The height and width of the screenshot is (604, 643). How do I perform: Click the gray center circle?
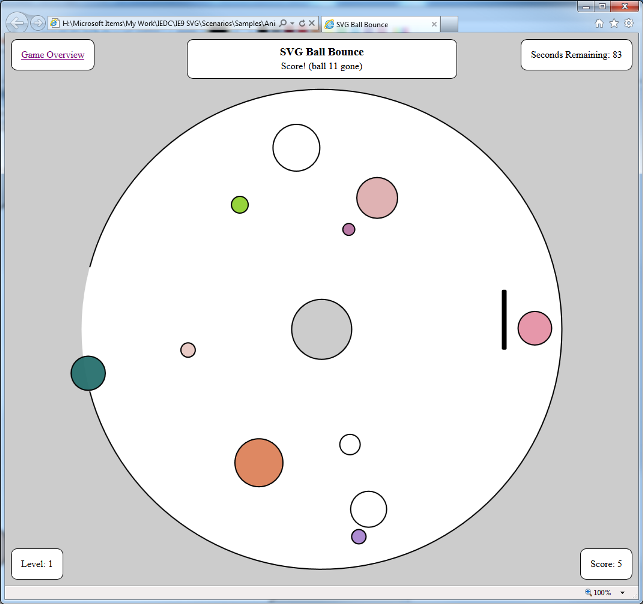[x=322, y=329]
